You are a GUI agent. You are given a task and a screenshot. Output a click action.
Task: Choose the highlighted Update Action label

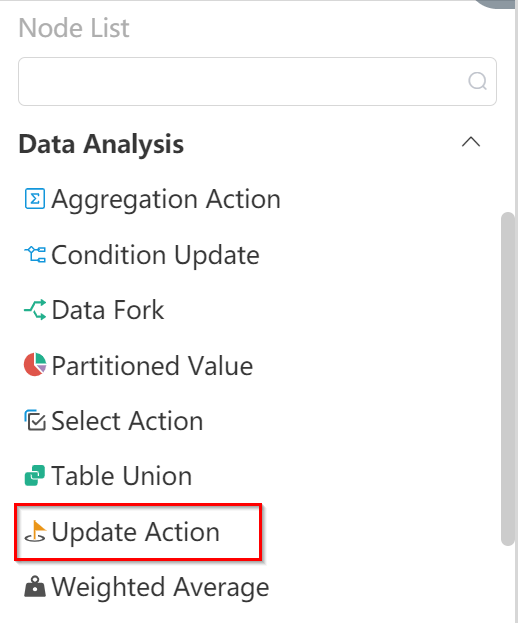[x=135, y=532]
